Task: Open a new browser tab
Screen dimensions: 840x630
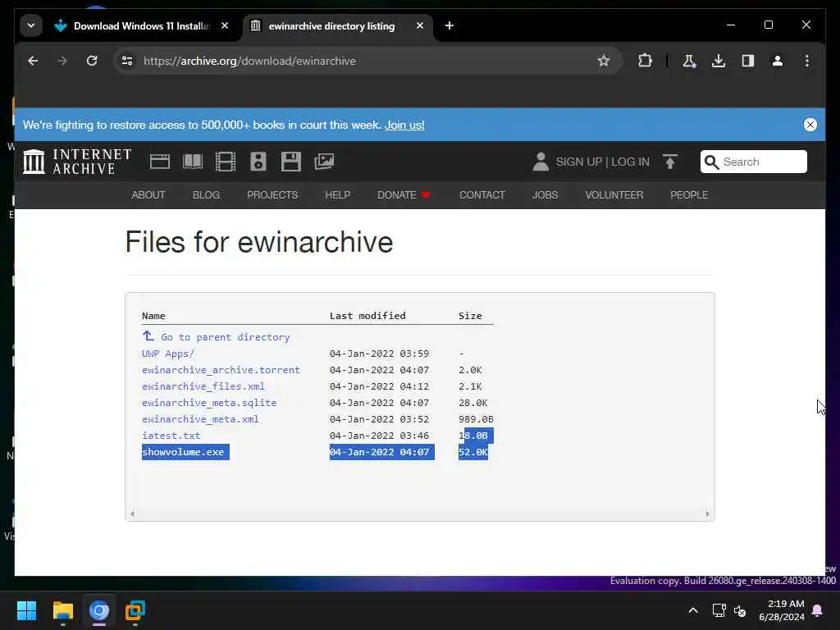Action: pyautogui.click(x=450, y=25)
